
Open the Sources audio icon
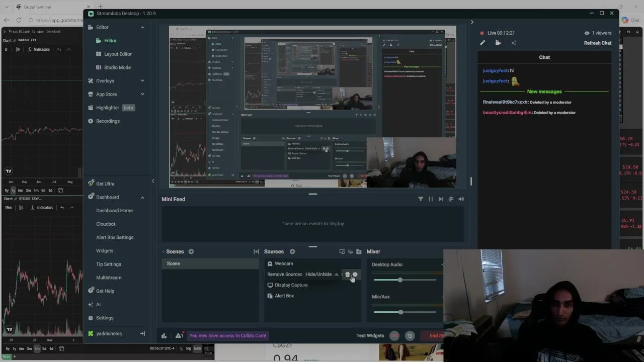(x=350, y=251)
